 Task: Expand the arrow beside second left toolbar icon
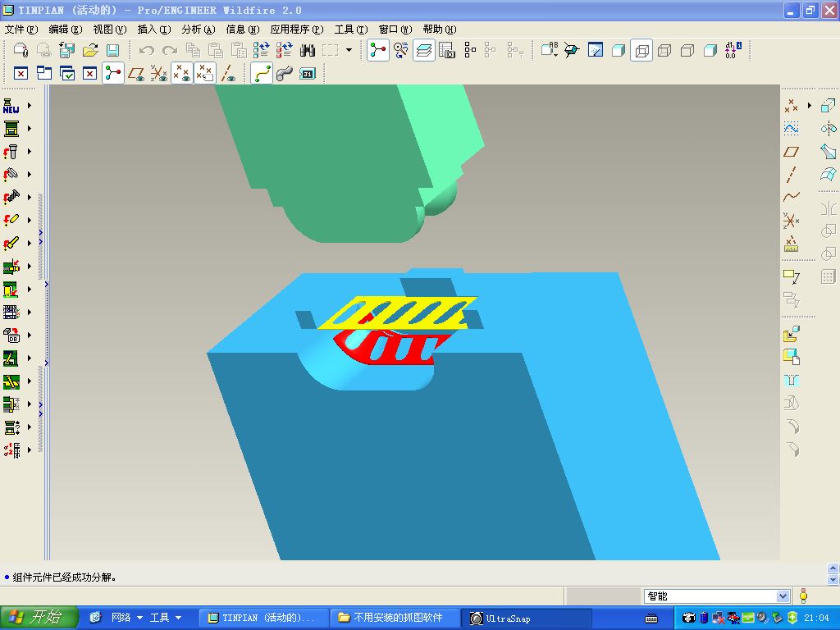point(30,129)
